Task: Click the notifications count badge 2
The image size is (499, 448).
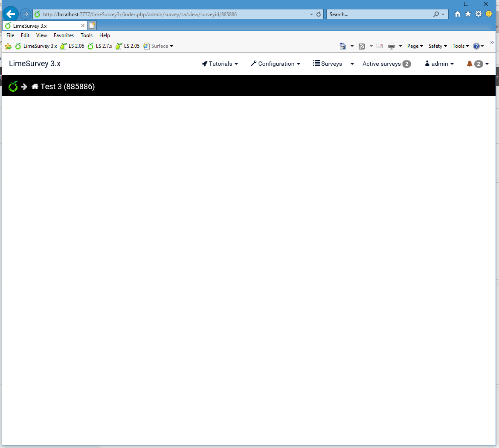Action: click(478, 64)
